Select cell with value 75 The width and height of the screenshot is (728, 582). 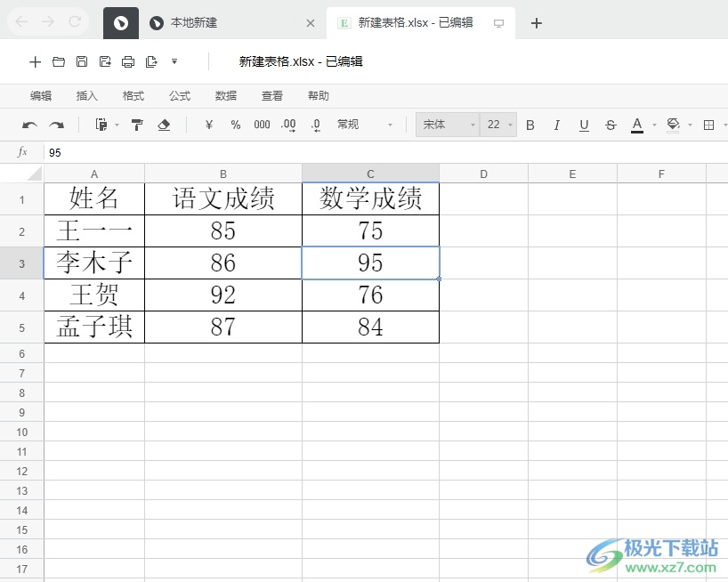[370, 231]
